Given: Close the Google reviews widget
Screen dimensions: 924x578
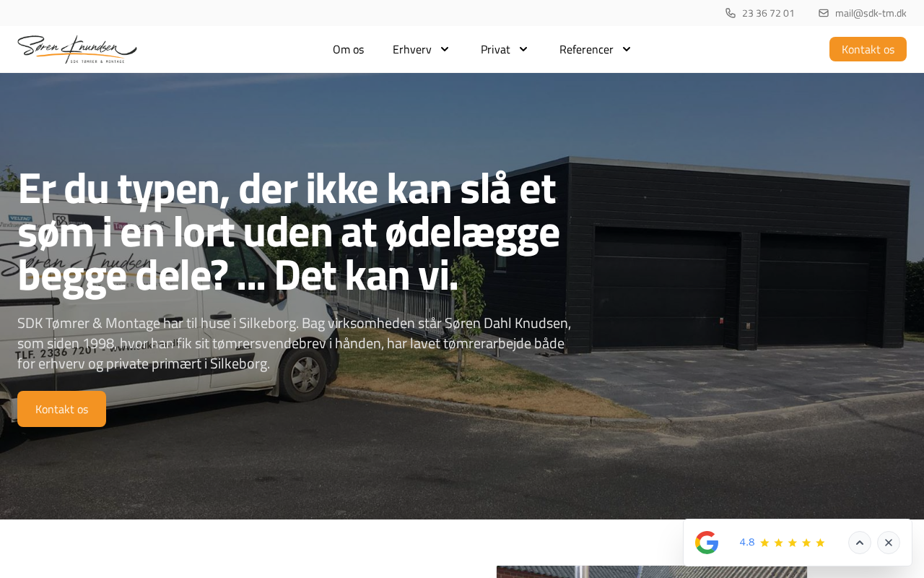Looking at the screenshot, I should pos(889,543).
